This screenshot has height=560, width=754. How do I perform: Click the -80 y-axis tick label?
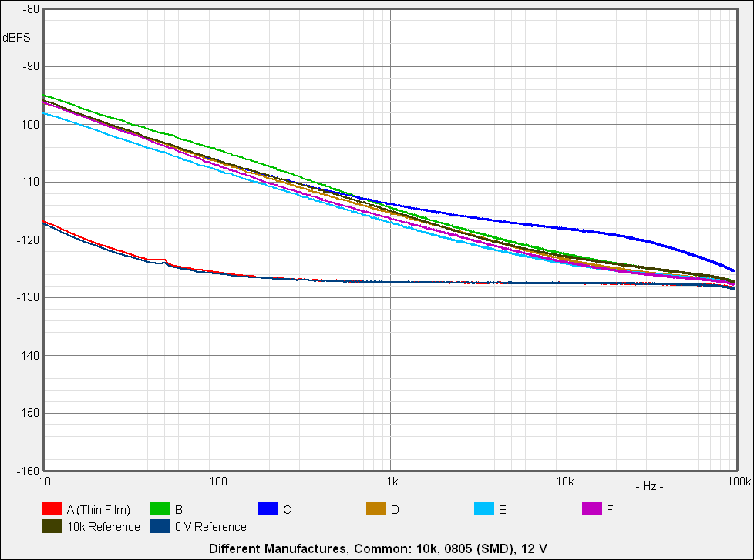(30, 9)
